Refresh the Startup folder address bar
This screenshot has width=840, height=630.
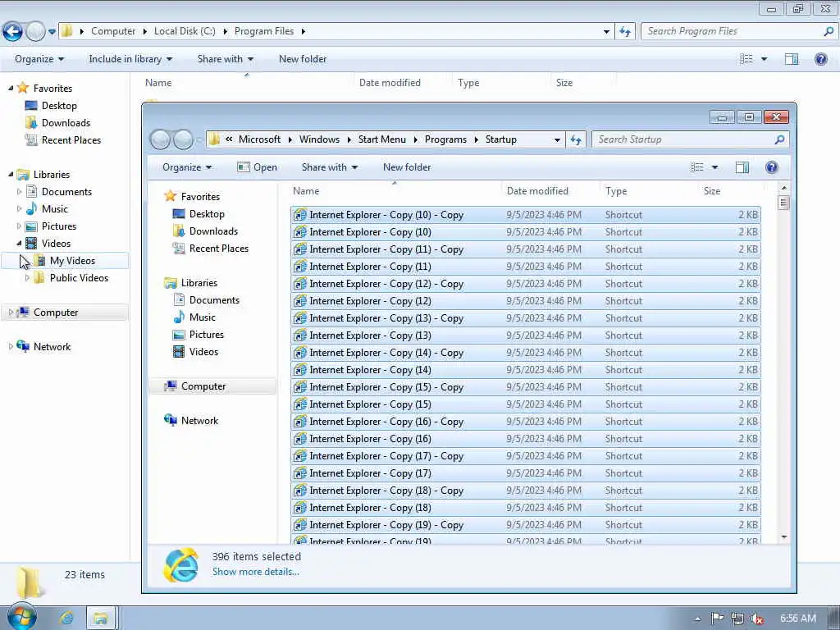(x=576, y=139)
